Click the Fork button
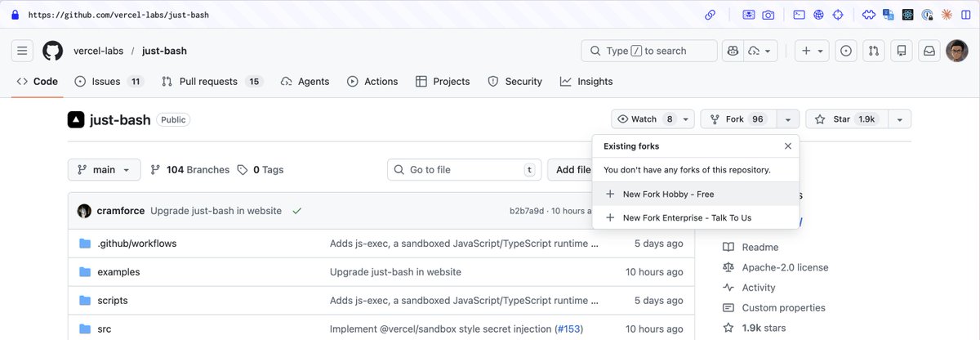980x340 pixels. click(739, 119)
